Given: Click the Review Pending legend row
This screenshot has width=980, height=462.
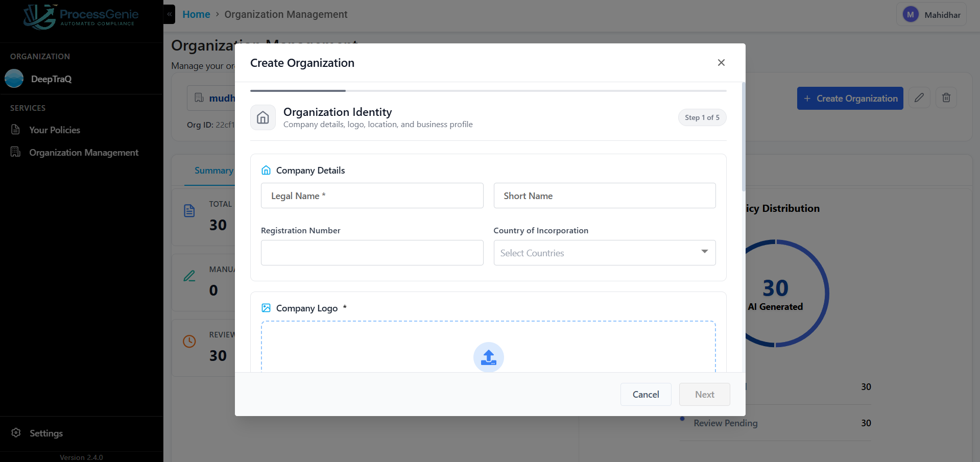Looking at the screenshot, I should [776, 423].
